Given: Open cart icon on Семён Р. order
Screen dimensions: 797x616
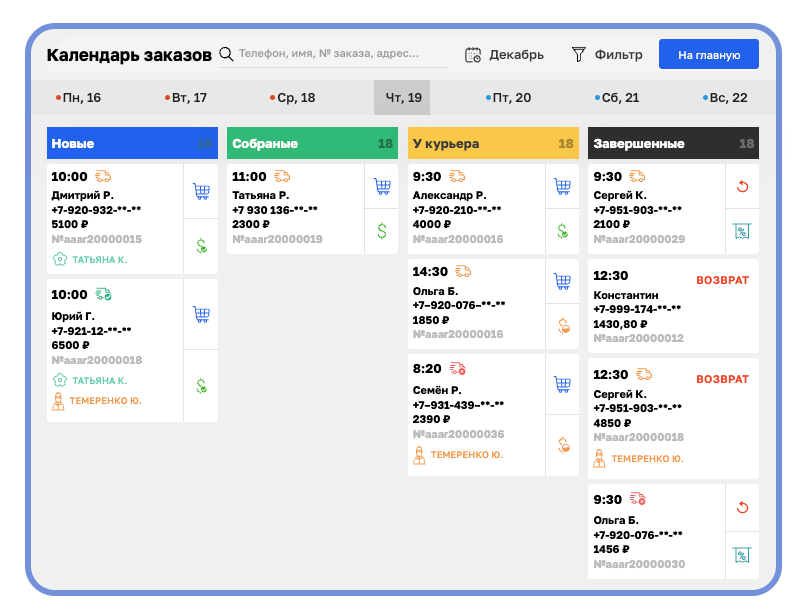Looking at the screenshot, I should pyautogui.click(x=562, y=384).
